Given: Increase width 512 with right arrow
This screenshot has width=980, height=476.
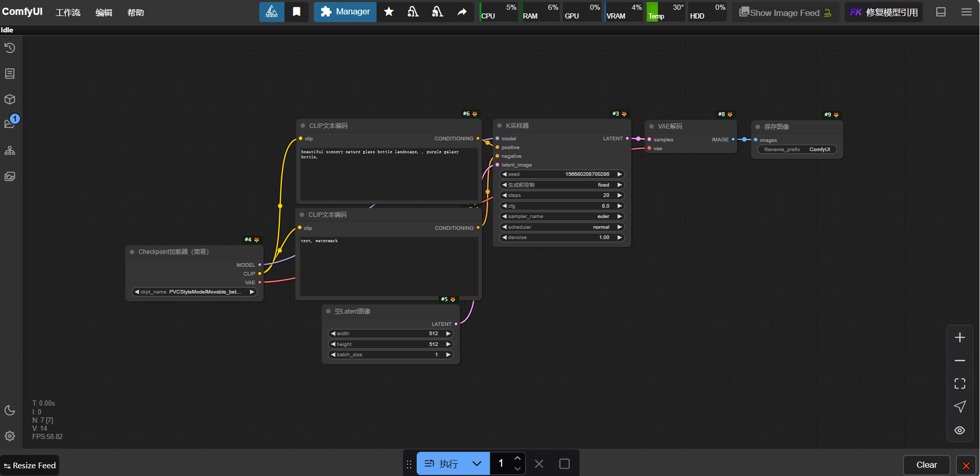Looking at the screenshot, I should pos(448,334).
